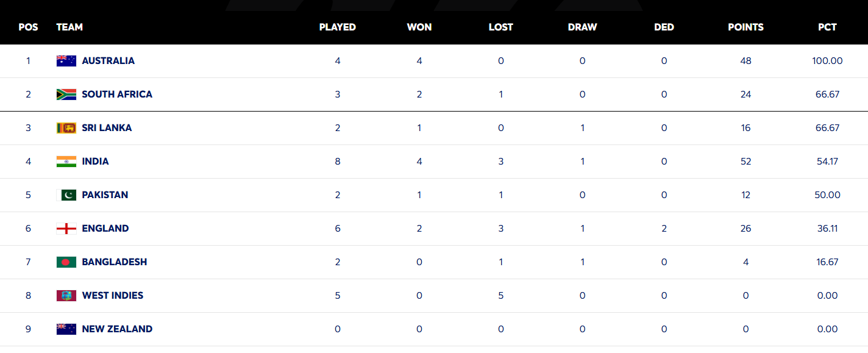This screenshot has width=868, height=353.
Task: Click the Sri Lanka flag icon
Action: [66, 128]
